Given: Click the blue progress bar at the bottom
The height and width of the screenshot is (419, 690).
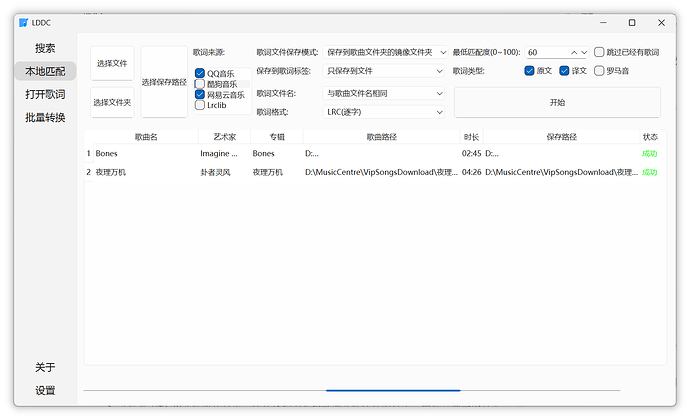Looking at the screenshot, I should 393,390.
